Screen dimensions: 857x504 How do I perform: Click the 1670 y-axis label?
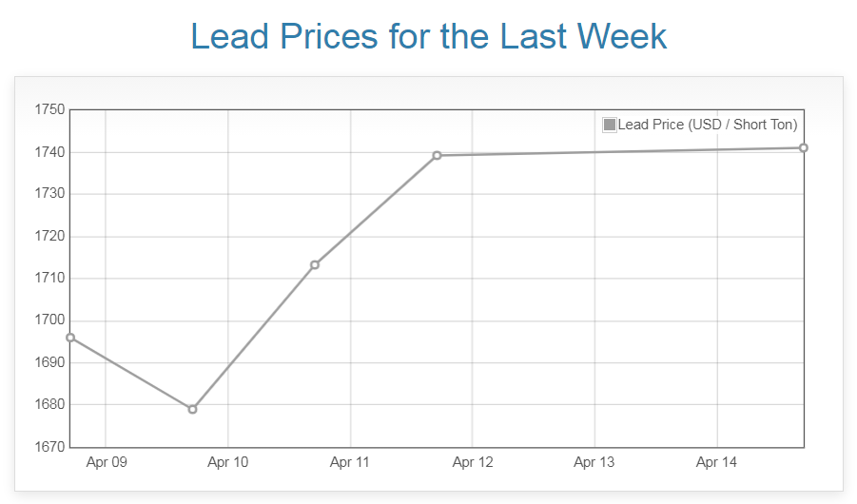click(x=49, y=447)
